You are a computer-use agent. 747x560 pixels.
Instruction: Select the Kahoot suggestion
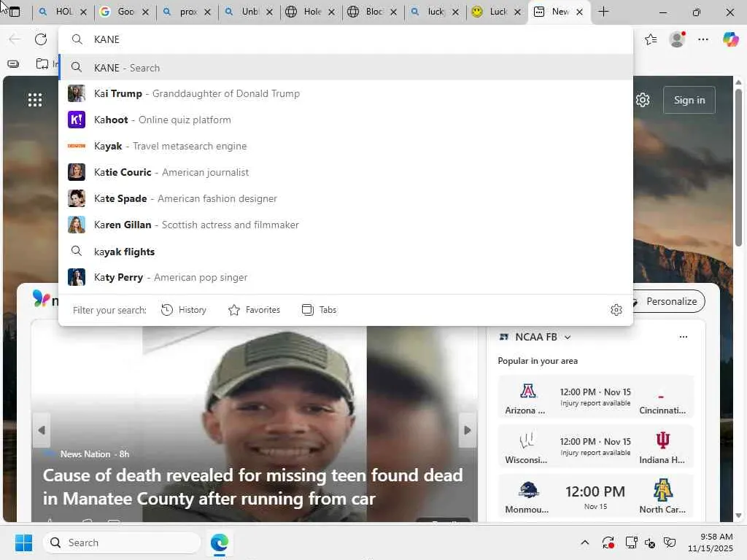click(346, 120)
